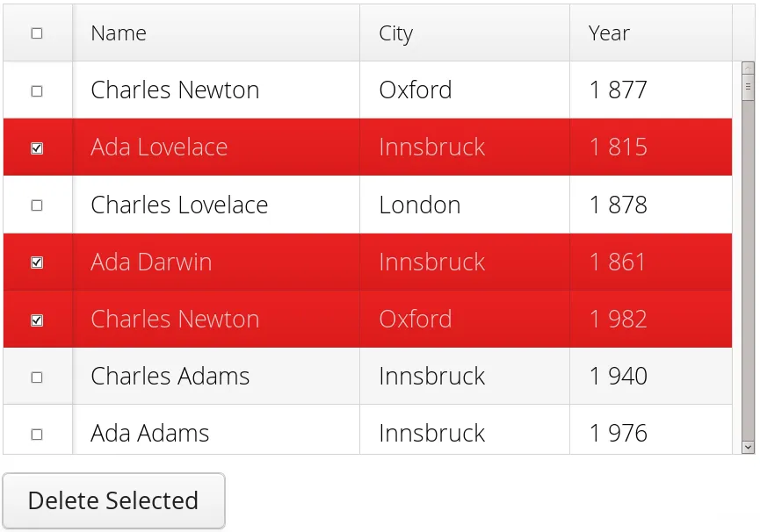Check the Charles Adams Innsbruck checkbox
This screenshot has width=760, height=532.
pyautogui.click(x=36, y=376)
